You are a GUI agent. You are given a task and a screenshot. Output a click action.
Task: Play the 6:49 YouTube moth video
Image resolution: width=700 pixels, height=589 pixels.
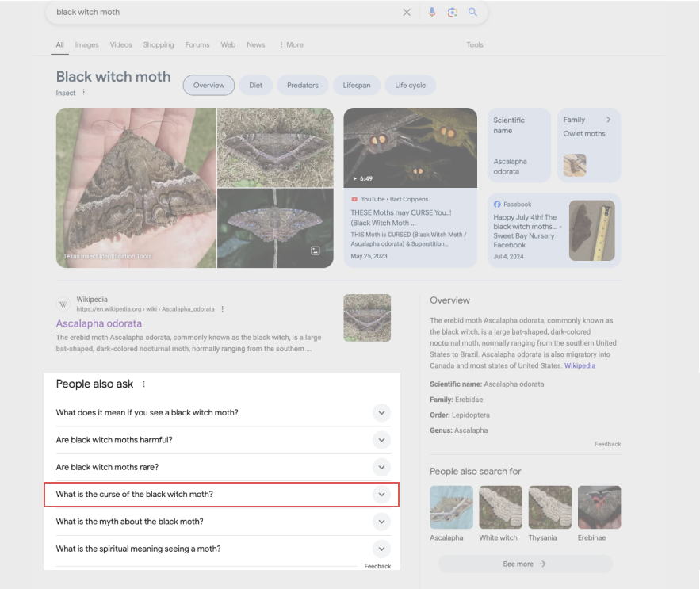point(411,147)
